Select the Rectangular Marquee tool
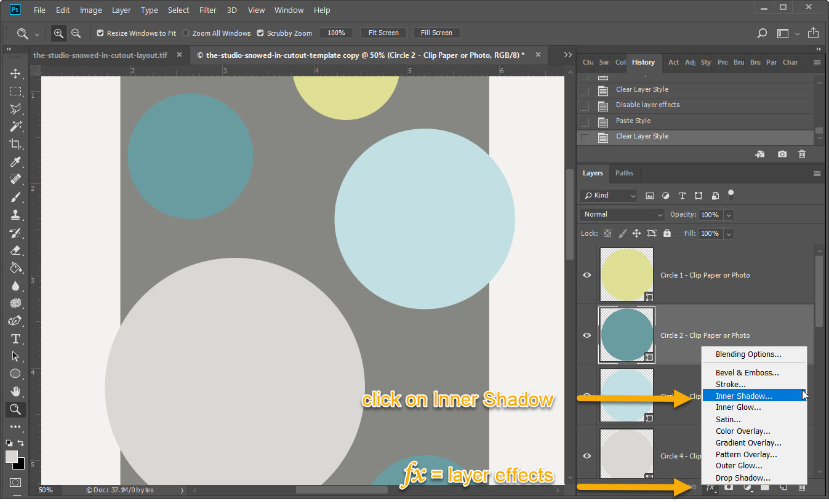The height and width of the screenshot is (504, 829). coord(15,91)
